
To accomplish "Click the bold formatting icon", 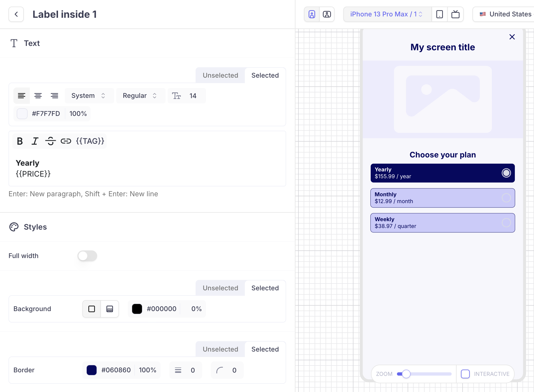I will pos(20,141).
